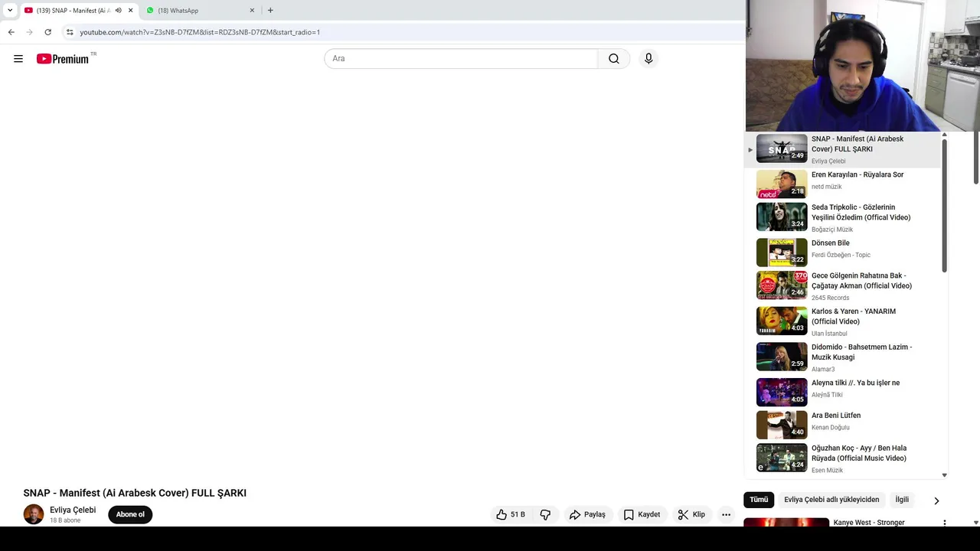
Task: Open Aleyna tilki Ya bu işler ne
Action: tap(843, 391)
